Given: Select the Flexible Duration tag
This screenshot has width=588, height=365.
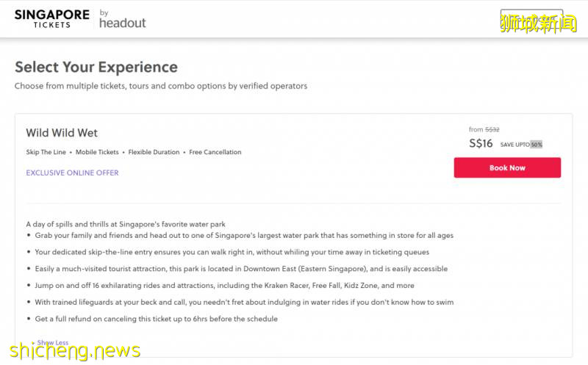Looking at the screenshot, I should click(154, 152).
